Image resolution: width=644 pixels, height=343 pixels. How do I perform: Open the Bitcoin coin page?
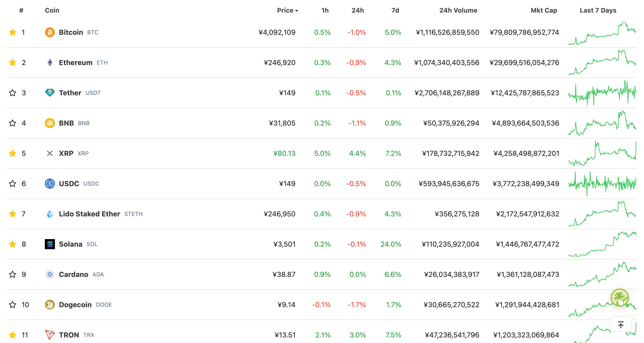(x=71, y=32)
